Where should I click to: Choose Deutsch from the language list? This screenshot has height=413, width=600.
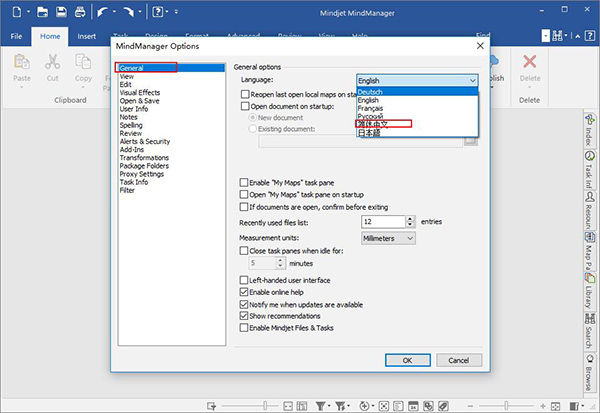tap(369, 92)
